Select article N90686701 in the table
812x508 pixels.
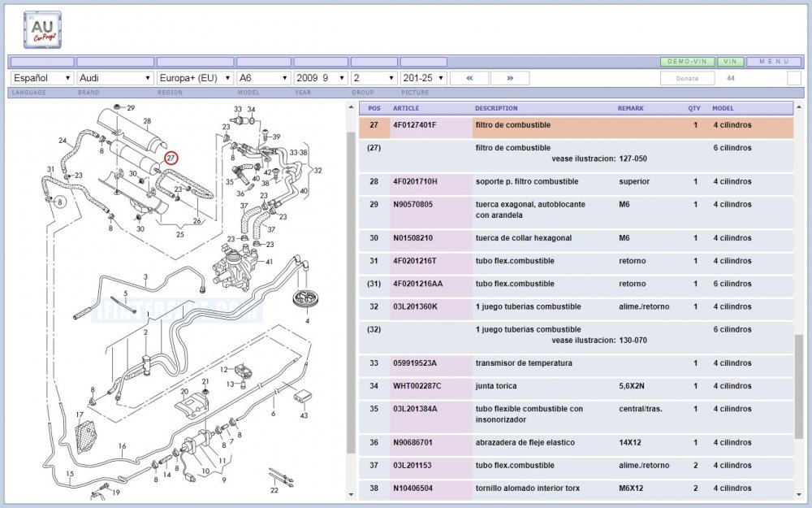click(x=414, y=442)
